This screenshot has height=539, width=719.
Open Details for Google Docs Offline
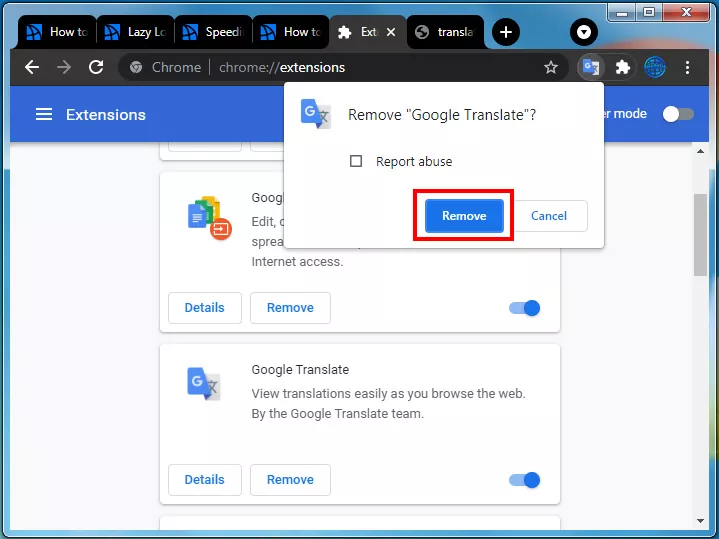click(x=205, y=308)
